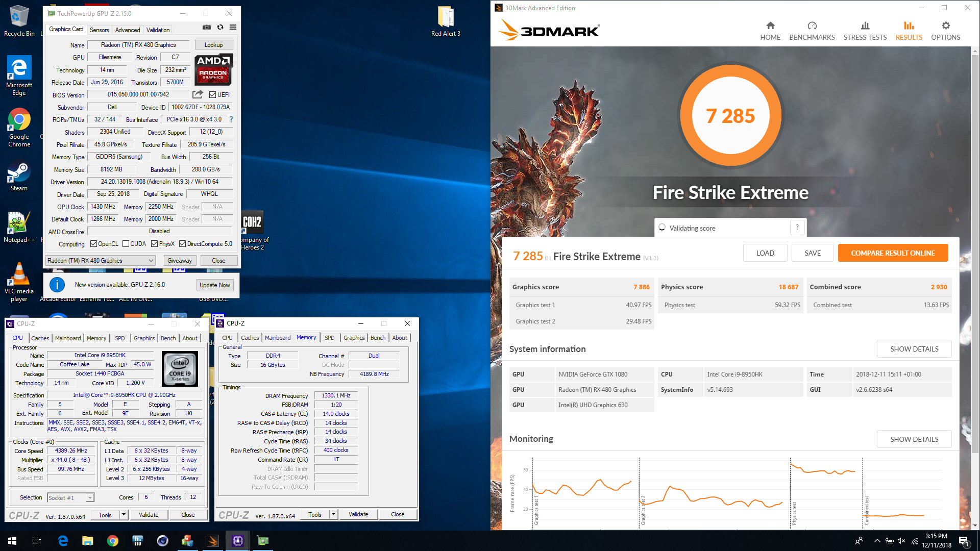Click the GPU-Z refresh icon

pos(220,27)
